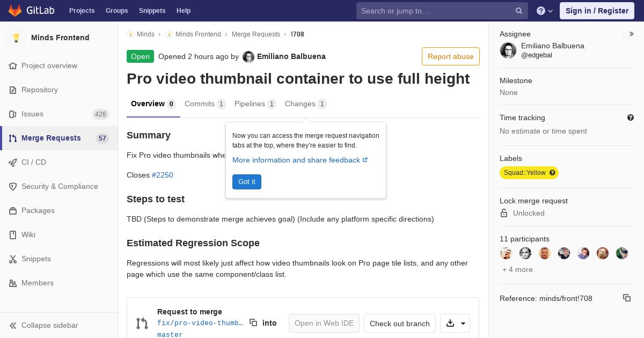The width and height of the screenshot is (644, 338).
Task: Click the Collapse sidebar label
Action: (x=50, y=325)
